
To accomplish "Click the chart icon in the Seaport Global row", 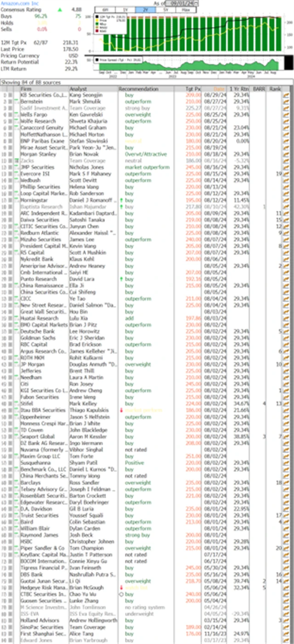I will pos(286,436).
